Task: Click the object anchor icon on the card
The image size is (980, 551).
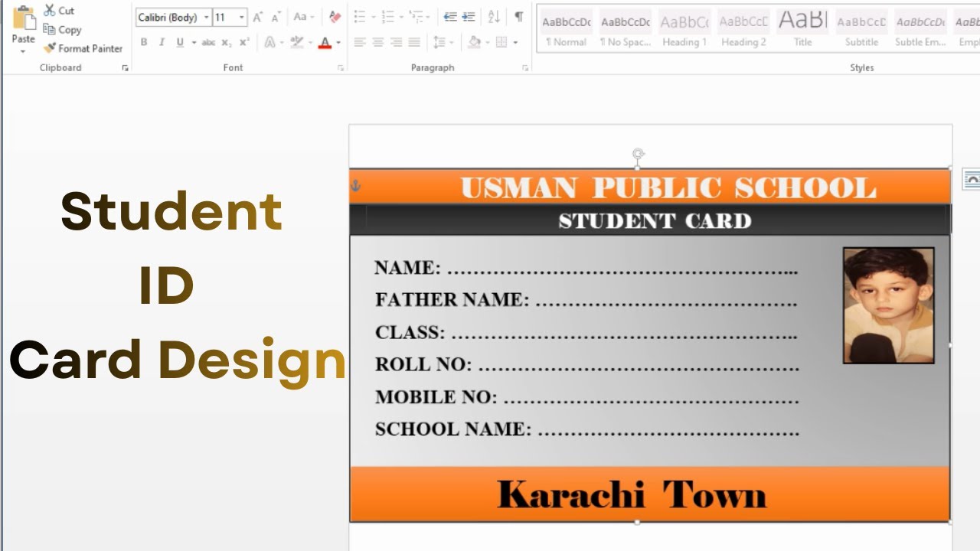Action: click(355, 185)
